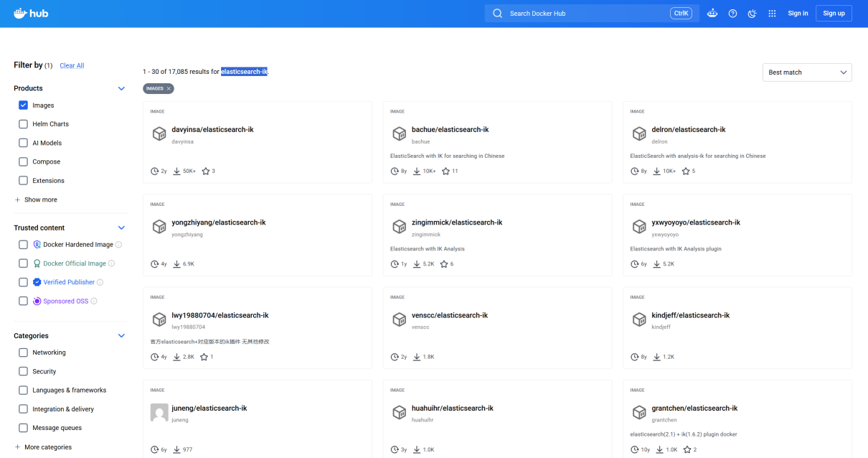
Task: Click the juneng avatar thumbnail
Action: 159,412
